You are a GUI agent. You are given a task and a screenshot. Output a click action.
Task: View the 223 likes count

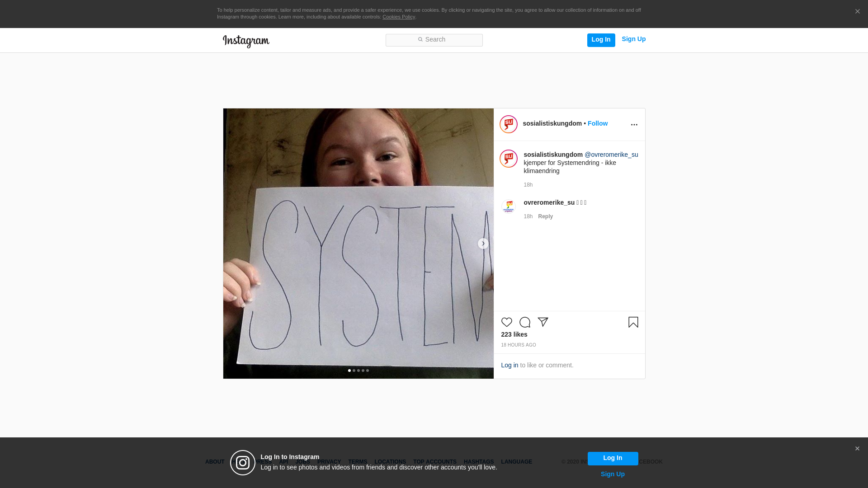pos(514,334)
